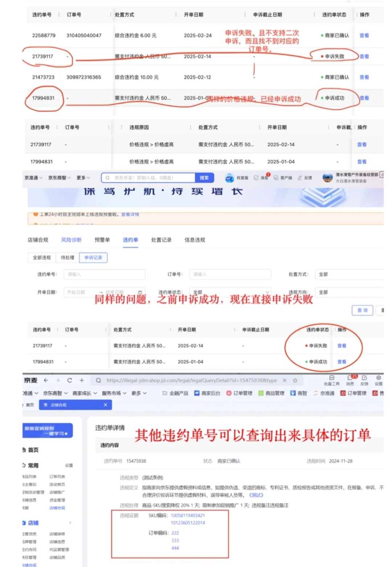Open the 金融产品 bookmark folder

(175, 393)
